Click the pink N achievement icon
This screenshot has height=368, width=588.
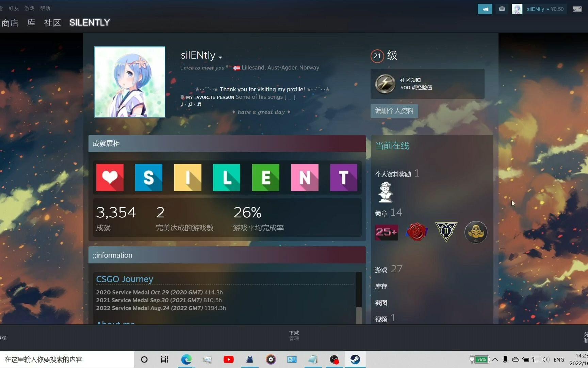click(x=305, y=178)
